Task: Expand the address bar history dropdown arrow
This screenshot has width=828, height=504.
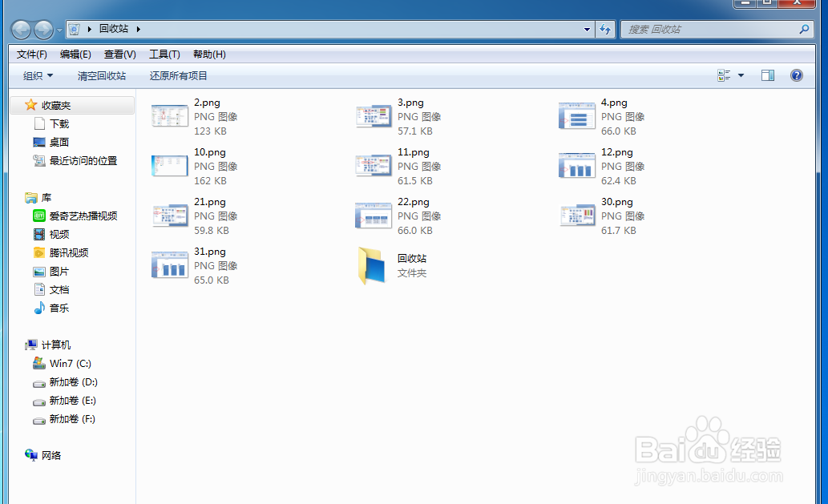Action: 587,30
